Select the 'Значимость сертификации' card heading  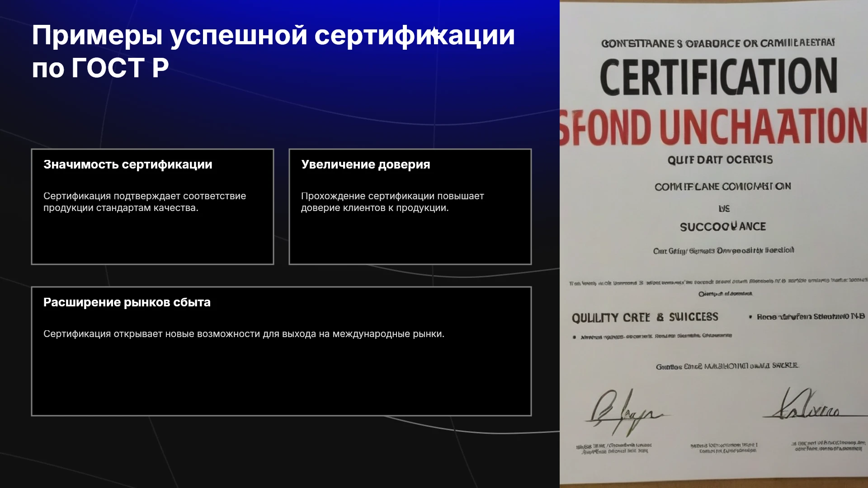tap(127, 164)
